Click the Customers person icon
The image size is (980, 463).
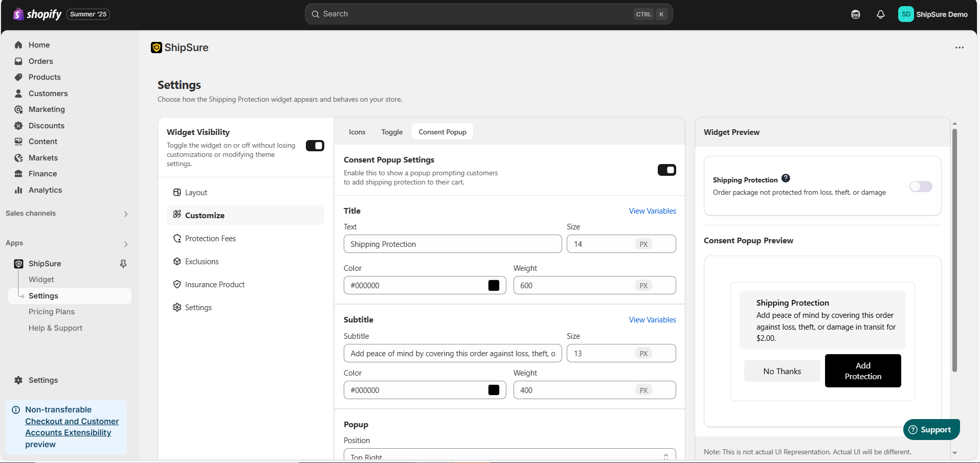click(18, 94)
